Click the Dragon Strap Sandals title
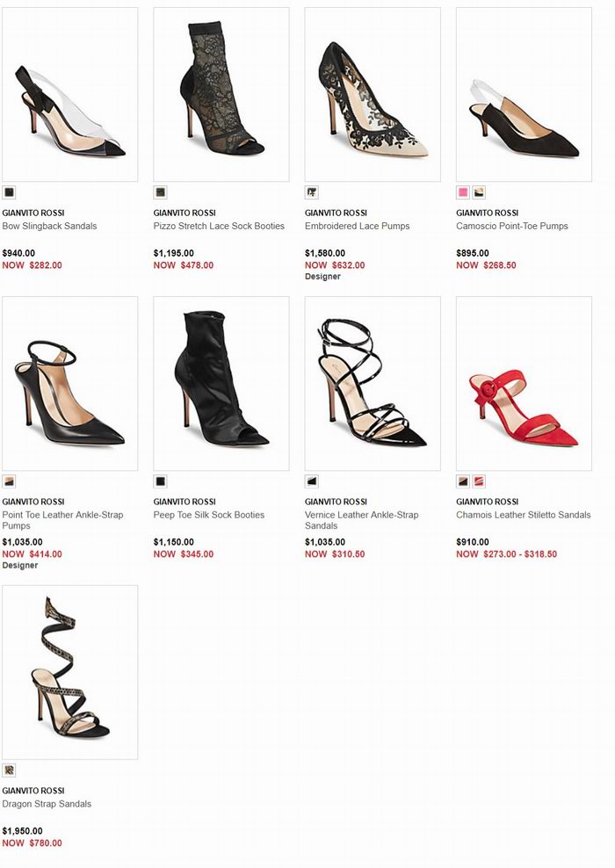Screen dimensions: 615x868 [x=47, y=804]
